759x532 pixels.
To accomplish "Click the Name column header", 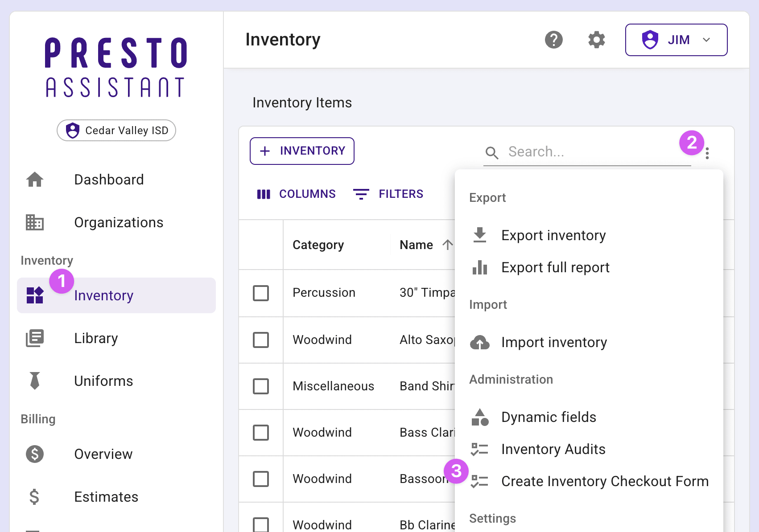I will point(416,245).
